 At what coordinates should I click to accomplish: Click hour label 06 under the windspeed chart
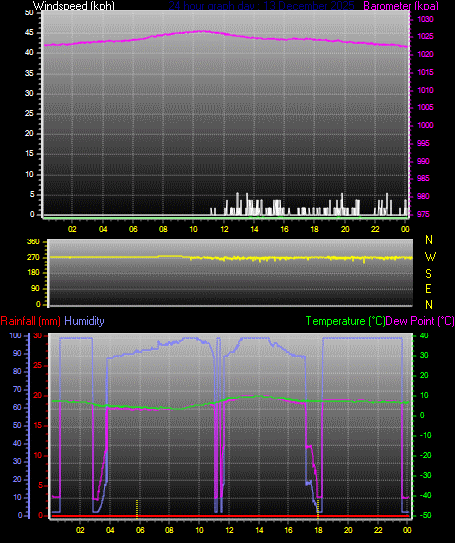pyautogui.click(x=133, y=229)
